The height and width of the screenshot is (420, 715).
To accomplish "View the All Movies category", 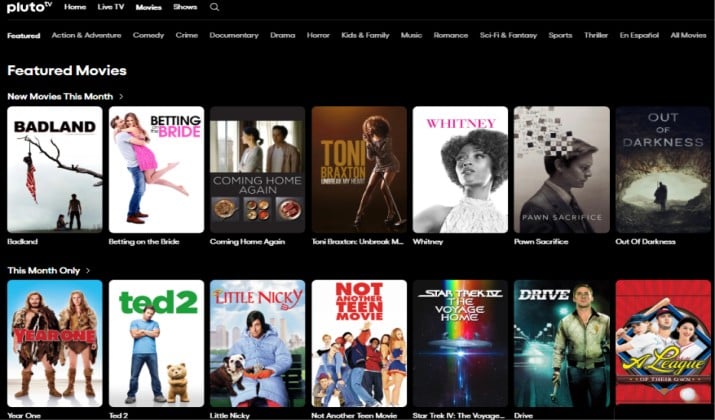I will [x=688, y=35].
